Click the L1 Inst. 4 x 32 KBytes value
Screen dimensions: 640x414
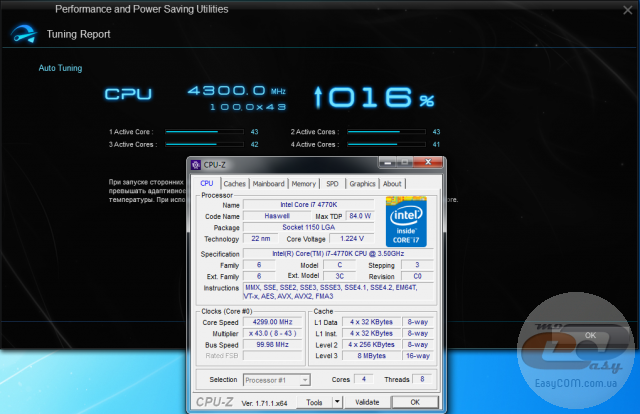click(371, 334)
